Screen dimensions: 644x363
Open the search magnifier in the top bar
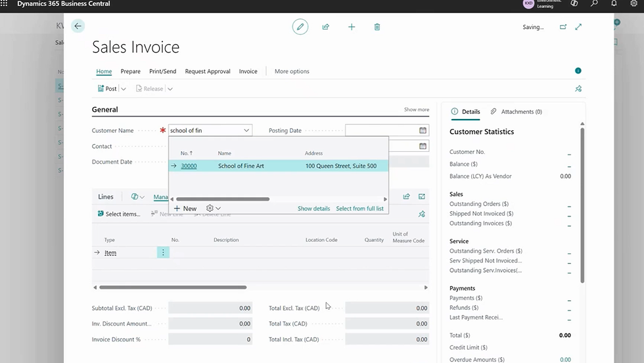594,3
